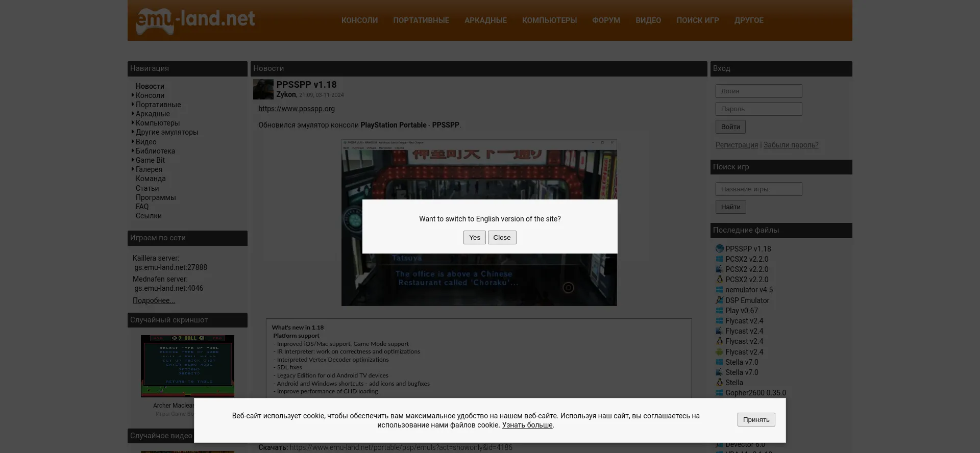
Task: Open the ПОРТАТИВНЫЕ top menu
Action: pos(421,20)
